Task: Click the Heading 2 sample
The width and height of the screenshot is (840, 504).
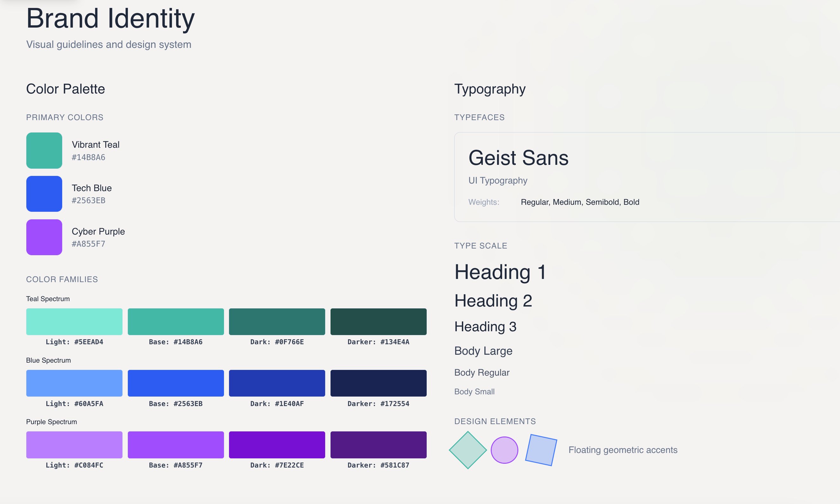Action: (x=493, y=301)
